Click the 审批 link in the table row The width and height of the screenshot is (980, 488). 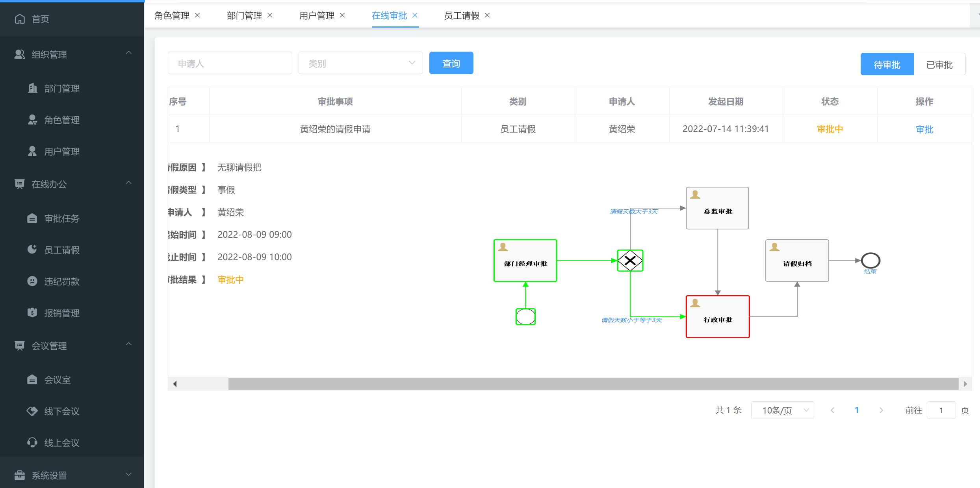[x=924, y=129]
